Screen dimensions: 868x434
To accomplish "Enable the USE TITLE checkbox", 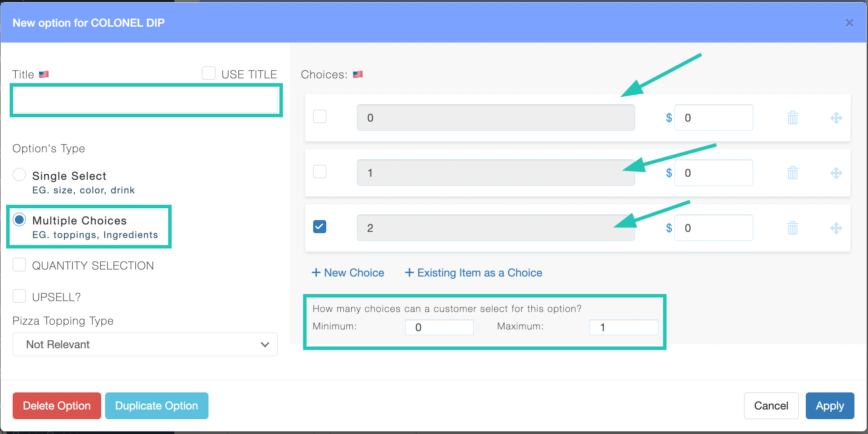I will 208,73.
